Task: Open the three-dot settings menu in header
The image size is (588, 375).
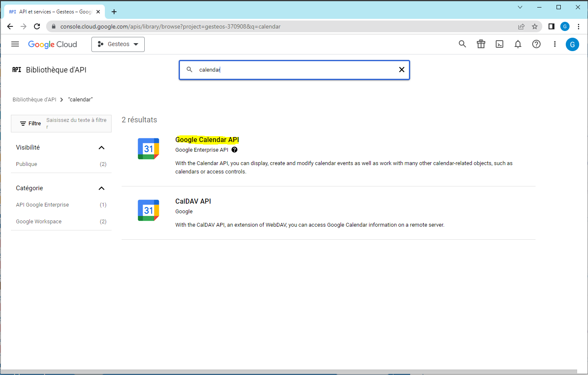Action: (555, 44)
